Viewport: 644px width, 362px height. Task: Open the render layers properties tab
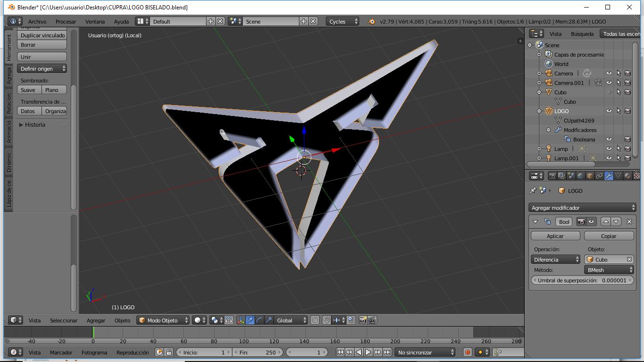click(x=561, y=176)
